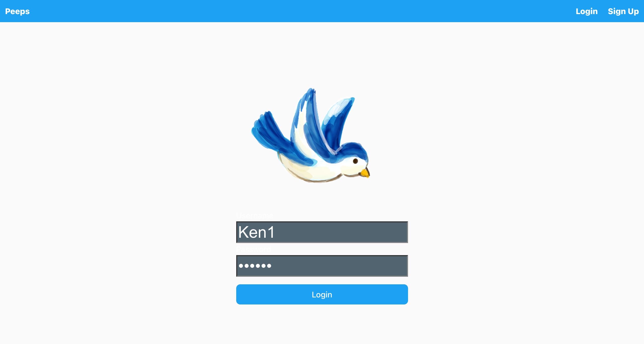Click the Login submit button
644x344 pixels.
point(322,294)
